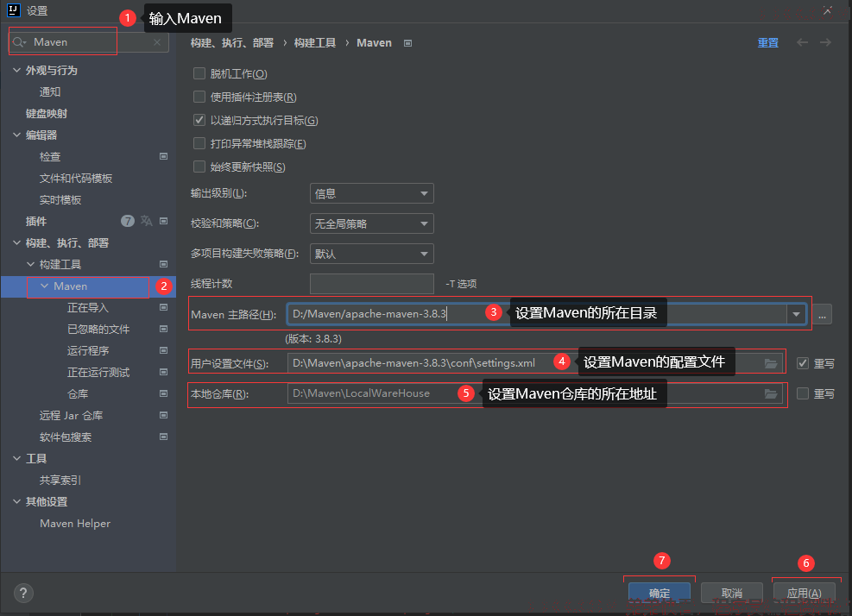The image size is (852, 616).
Task: Click project icon on 正在导入 row
Action: (163, 307)
